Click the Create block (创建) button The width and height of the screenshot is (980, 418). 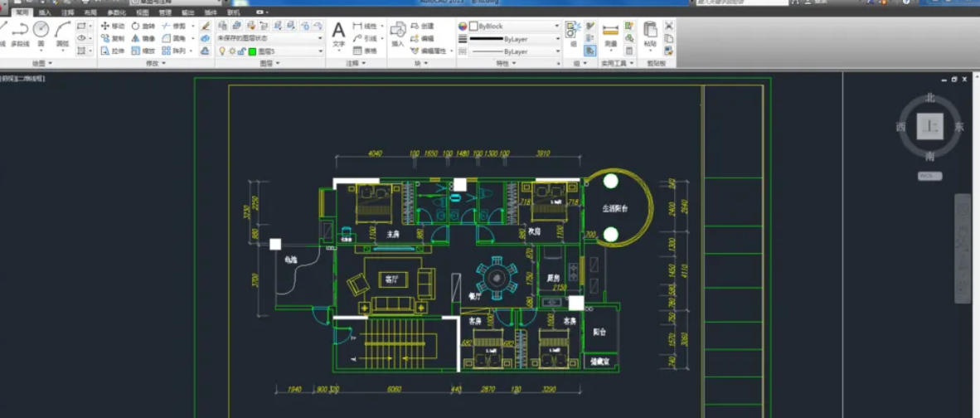click(422, 27)
